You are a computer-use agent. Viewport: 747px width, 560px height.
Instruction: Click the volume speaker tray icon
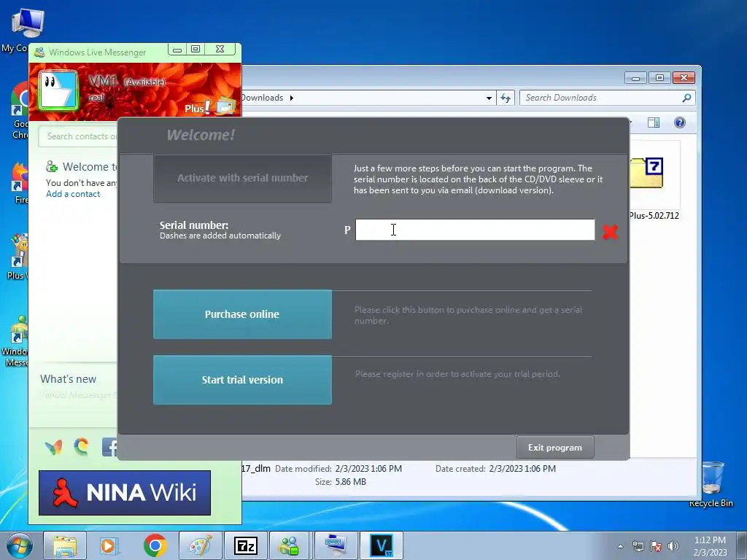pos(673,546)
